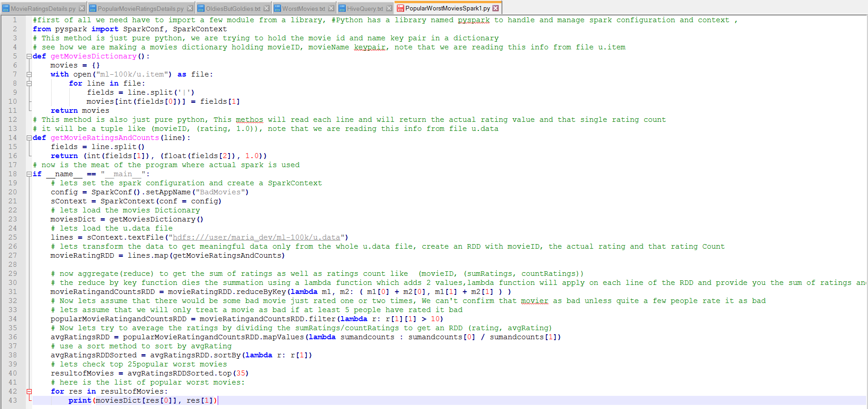The height and width of the screenshot is (409, 868).
Task: Close the OldiesButGoldies.txt tab
Action: [267, 8]
